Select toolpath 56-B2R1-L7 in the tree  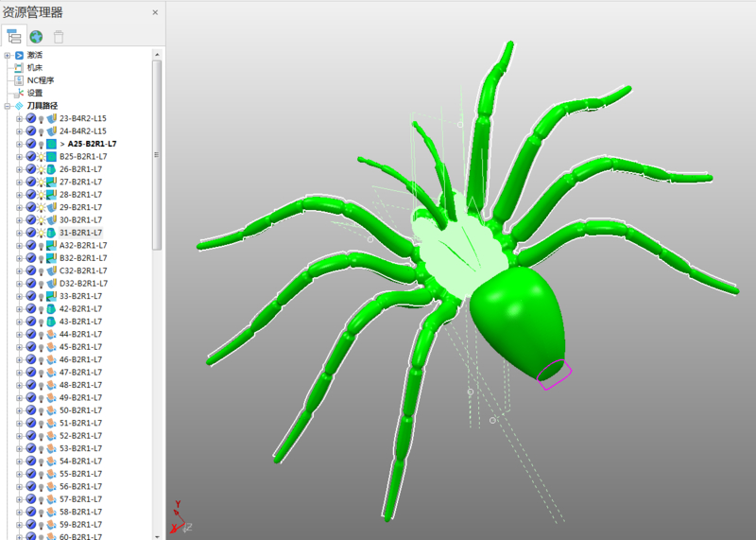(80, 487)
